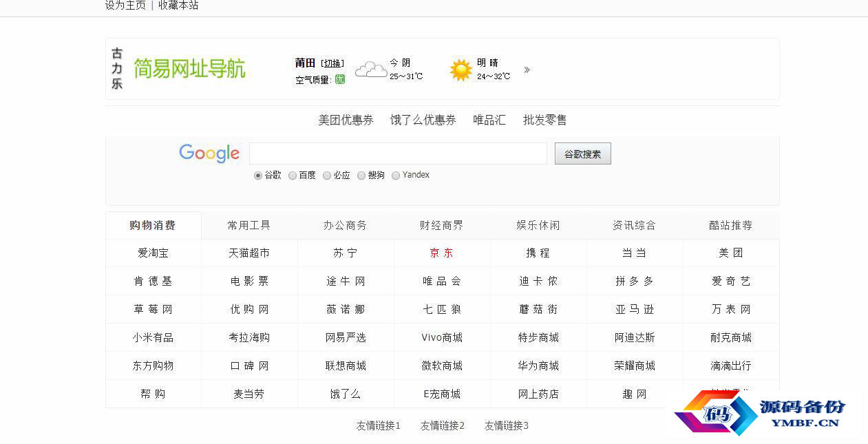The width and height of the screenshot is (868, 444).
Task: Click the 友情链接3 footer link
Action: pyautogui.click(x=507, y=426)
